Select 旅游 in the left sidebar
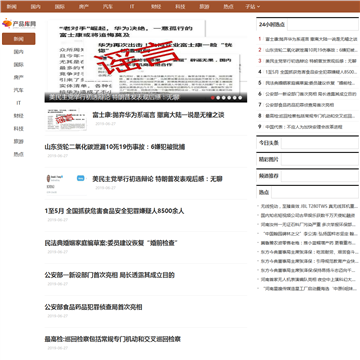This screenshot has width=360, height=360. pos(19,141)
